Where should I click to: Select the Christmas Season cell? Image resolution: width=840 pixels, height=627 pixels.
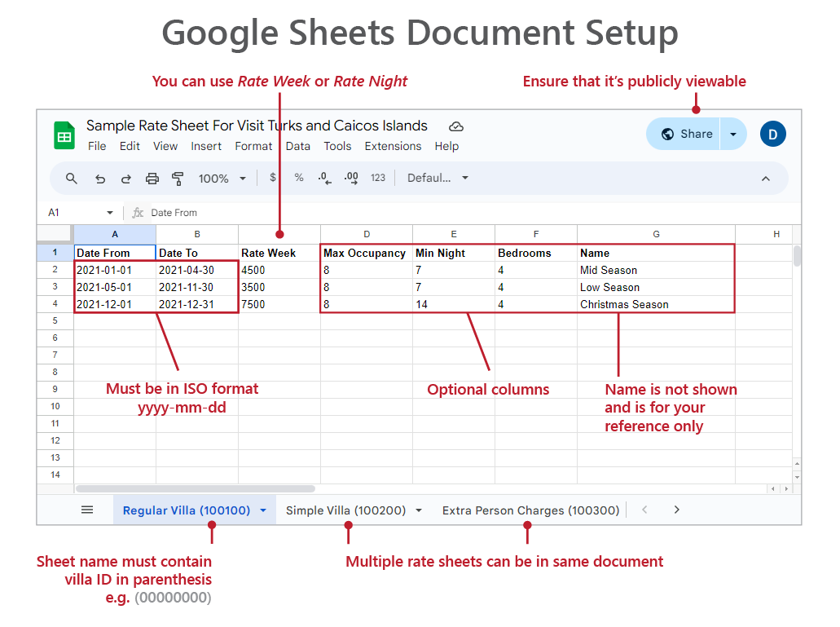pos(656,304)
